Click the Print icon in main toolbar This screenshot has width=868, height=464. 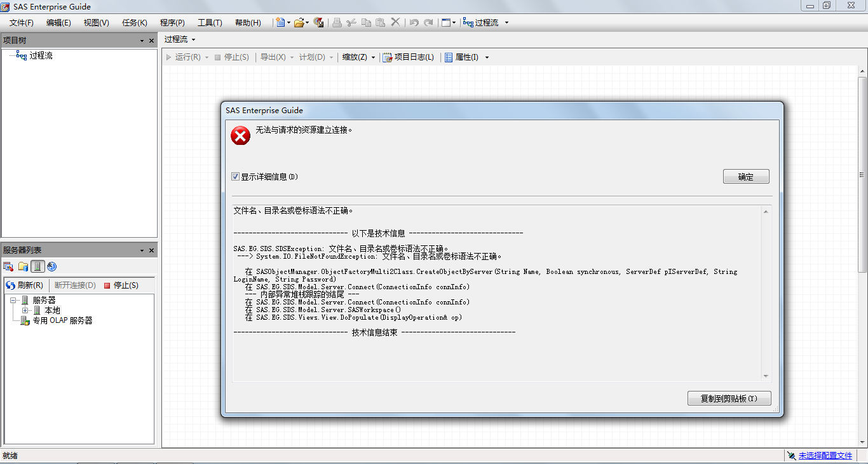(337, 22)
